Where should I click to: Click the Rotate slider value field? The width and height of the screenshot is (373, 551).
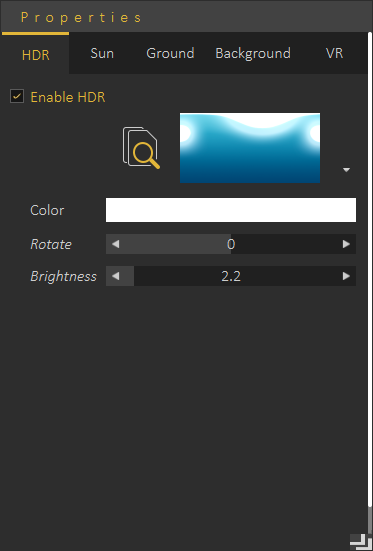(x=231, y=244)
